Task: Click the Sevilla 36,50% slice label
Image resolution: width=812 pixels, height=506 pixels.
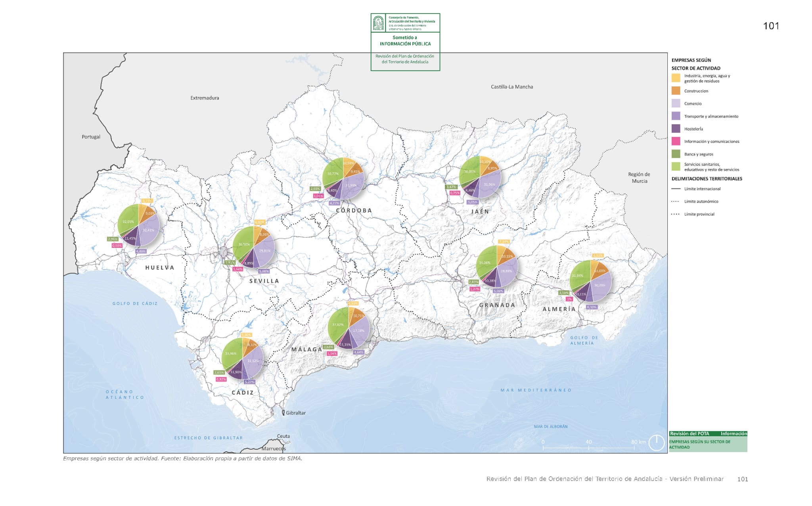Action: tap(244, 244)
